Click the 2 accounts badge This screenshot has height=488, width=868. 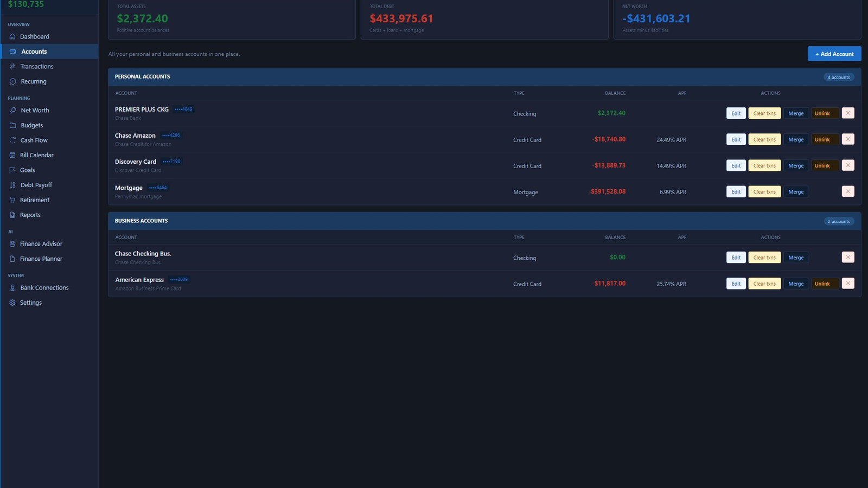click(839, 221)
